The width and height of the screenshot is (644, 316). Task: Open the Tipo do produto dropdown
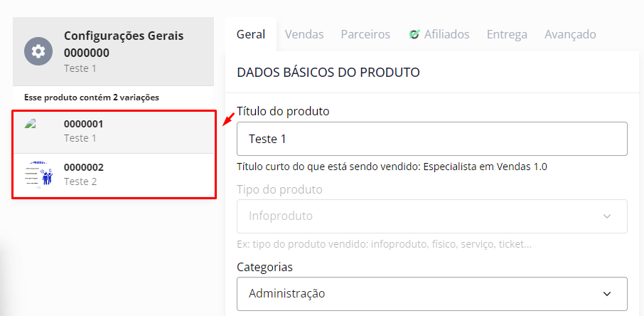point(431,216)
